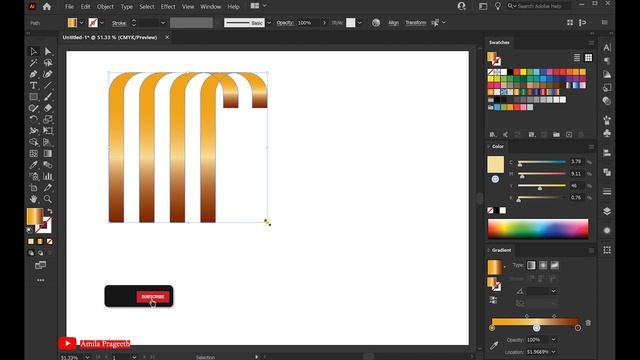Set toolbar fill mode to Color
This screenshot has width=640, height=360.
point(31,242)
